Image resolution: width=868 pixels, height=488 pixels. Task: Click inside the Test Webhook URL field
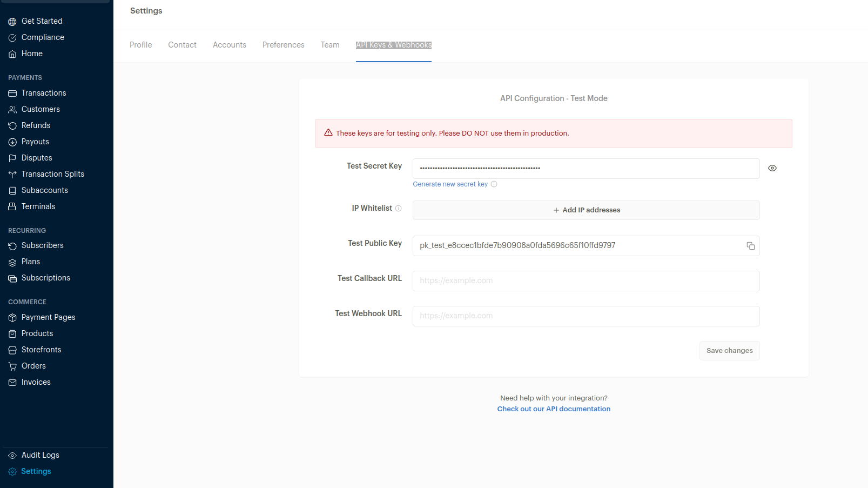pos(586,316)
